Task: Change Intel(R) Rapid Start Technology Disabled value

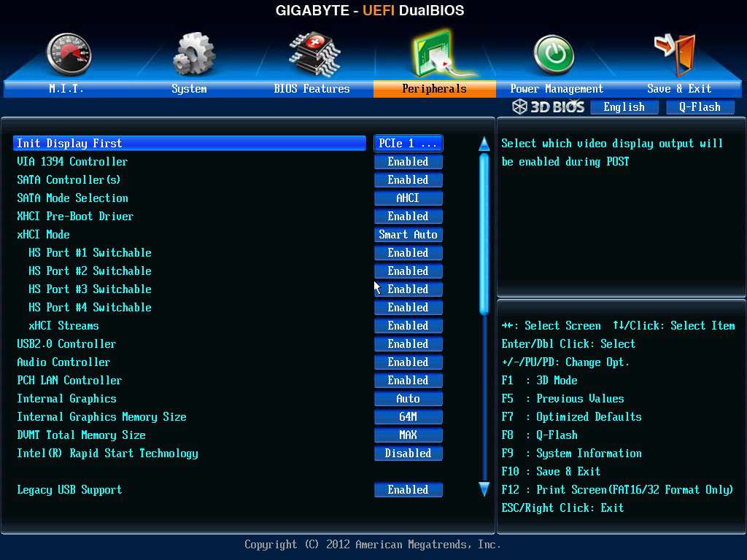Action: coord(409,454)
